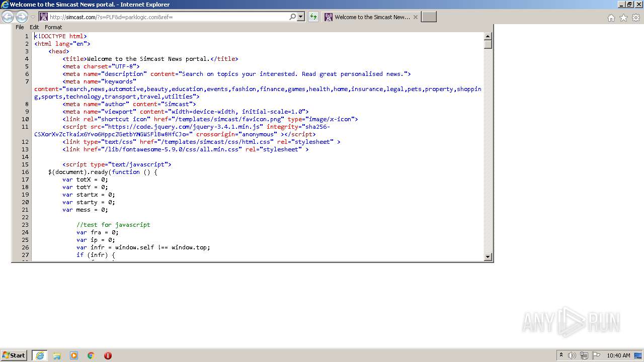Screen dimensions: 644x362
Task: Go forward with the Forward arrow
Action: point(22,17)
